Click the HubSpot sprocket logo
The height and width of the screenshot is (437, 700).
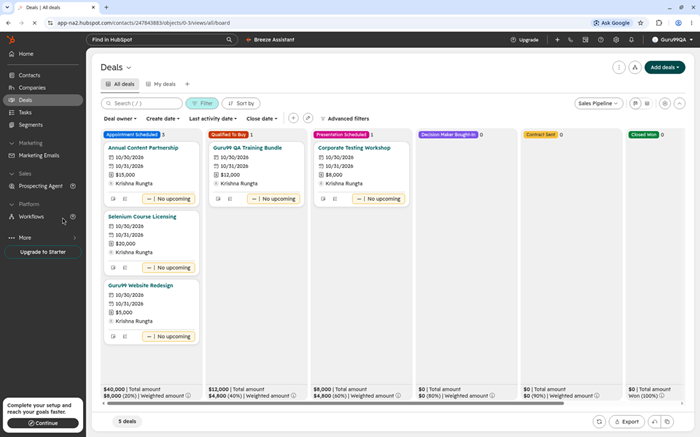11,40
